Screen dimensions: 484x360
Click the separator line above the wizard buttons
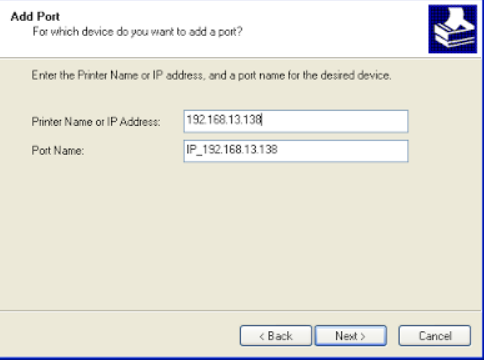(241, 310)
